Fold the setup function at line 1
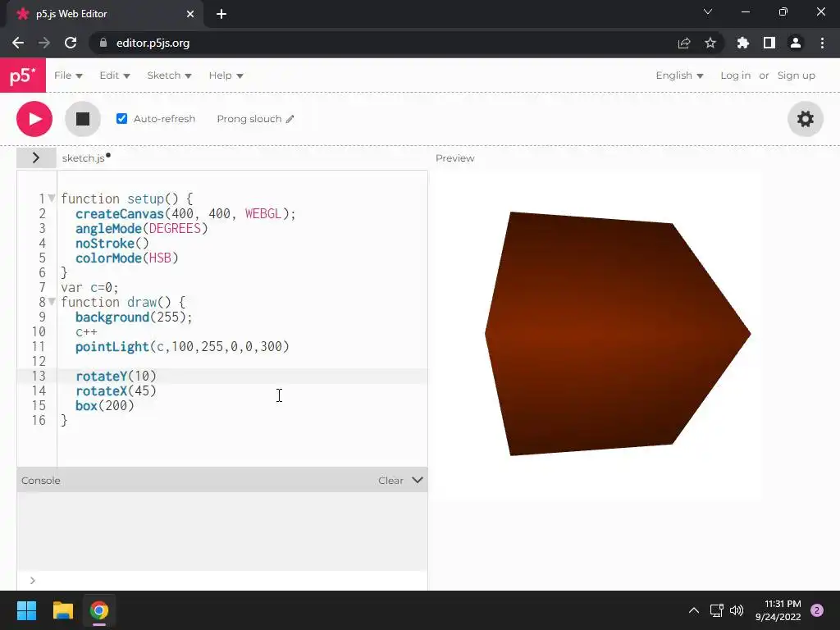 [x=52, y=199]
